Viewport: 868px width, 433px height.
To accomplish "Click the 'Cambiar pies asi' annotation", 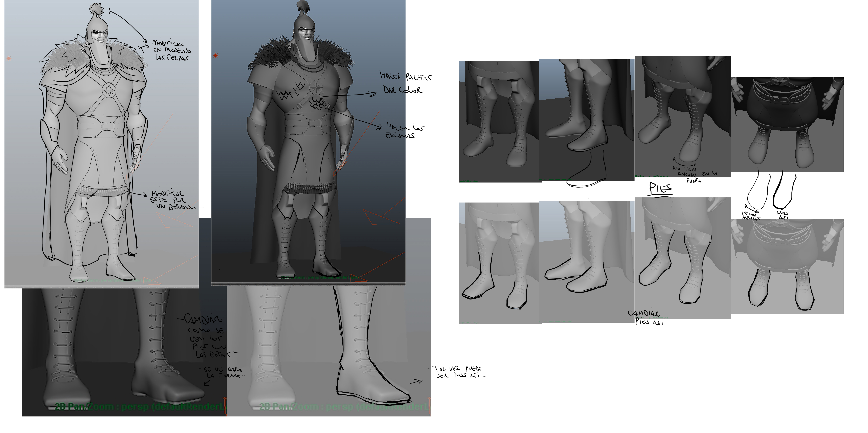I will (644, 317).
